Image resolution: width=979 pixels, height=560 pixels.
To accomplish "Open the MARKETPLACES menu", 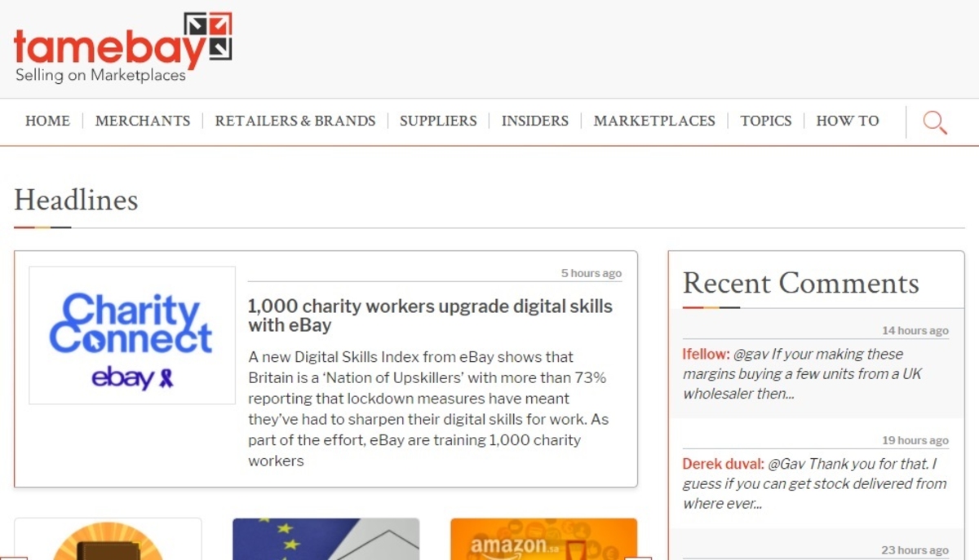I will 654,121.
